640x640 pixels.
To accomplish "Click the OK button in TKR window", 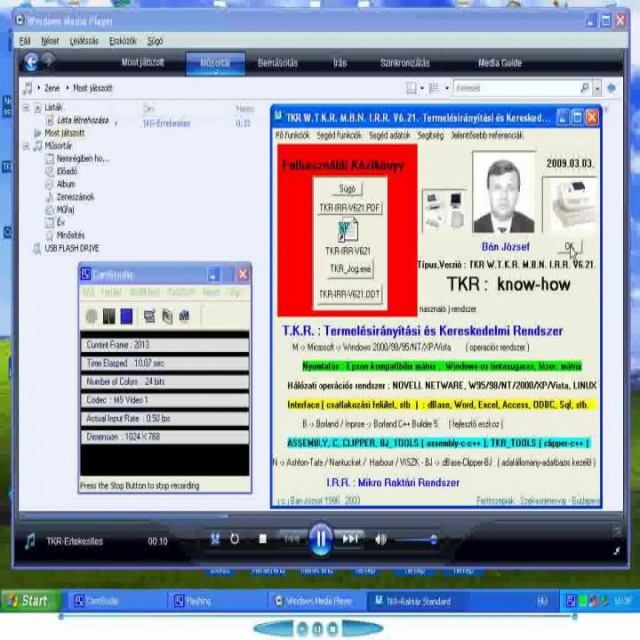I will click(x=570, y=247).
